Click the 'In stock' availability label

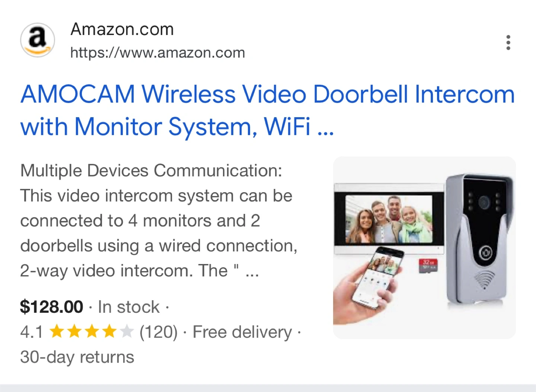(x=129, y=307)
